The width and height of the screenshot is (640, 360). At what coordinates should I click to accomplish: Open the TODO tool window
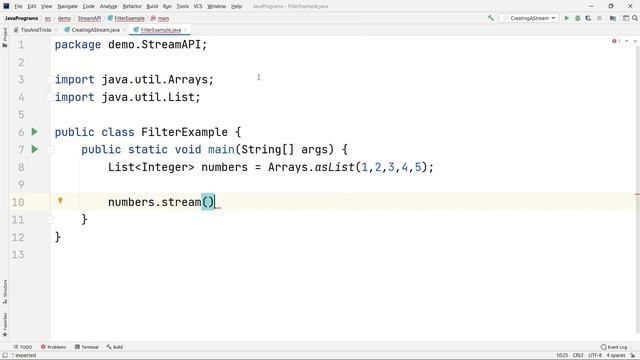click(x=22, y=347)
